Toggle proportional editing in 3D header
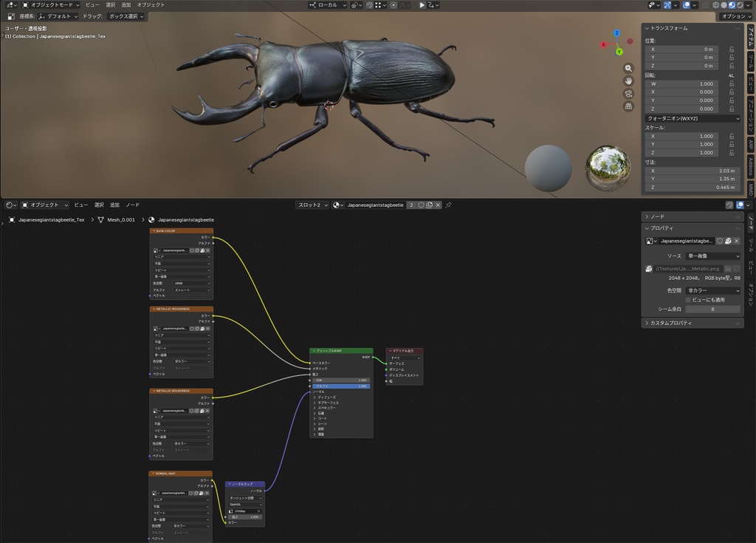756x543 pixels. [x=394, y=5]
